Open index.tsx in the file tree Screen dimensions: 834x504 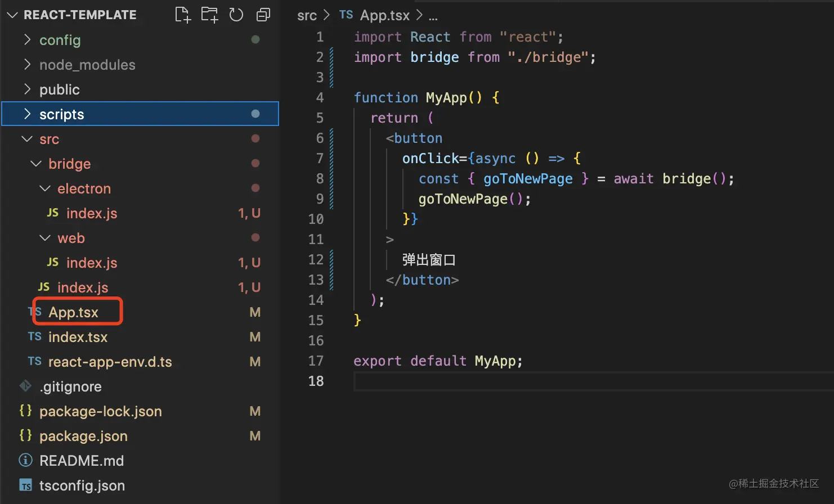(78, 337)
